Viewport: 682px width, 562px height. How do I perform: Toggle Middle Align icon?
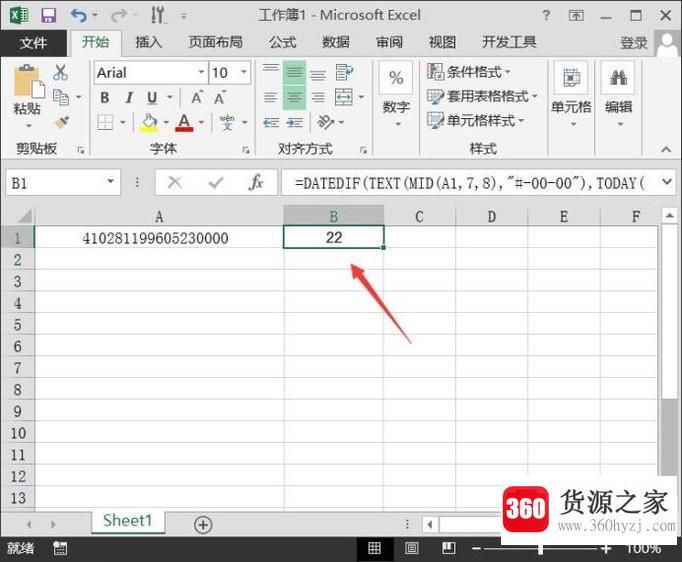pyautogui.click(x=294, y=72)
